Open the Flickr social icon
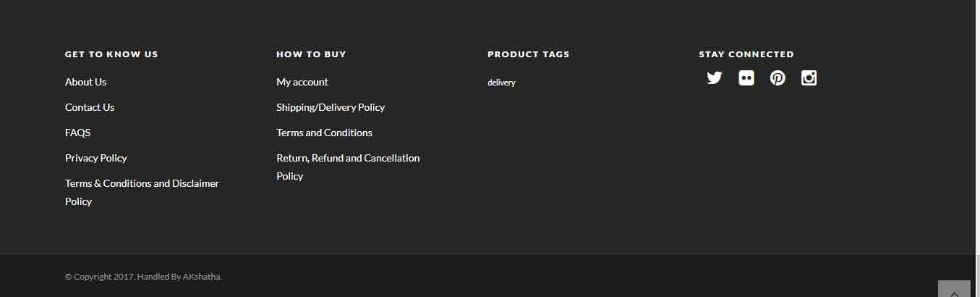Image resolution: width=980 pixels, height=297 pixels. (x=746, y=78)
